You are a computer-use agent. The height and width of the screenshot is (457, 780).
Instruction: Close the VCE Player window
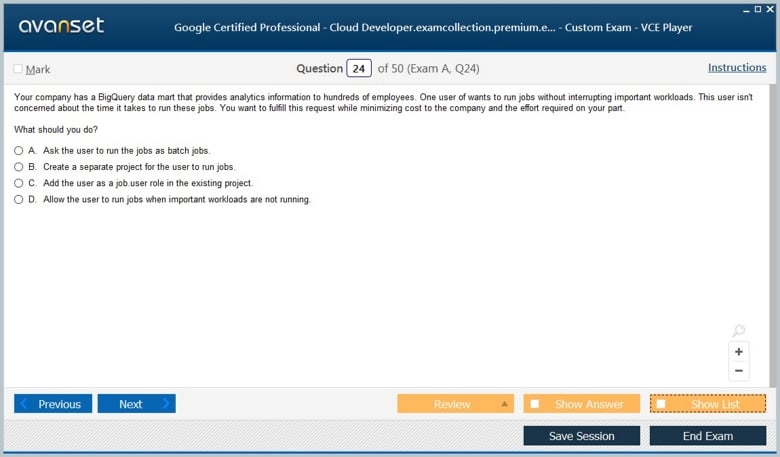coord(770,8)
